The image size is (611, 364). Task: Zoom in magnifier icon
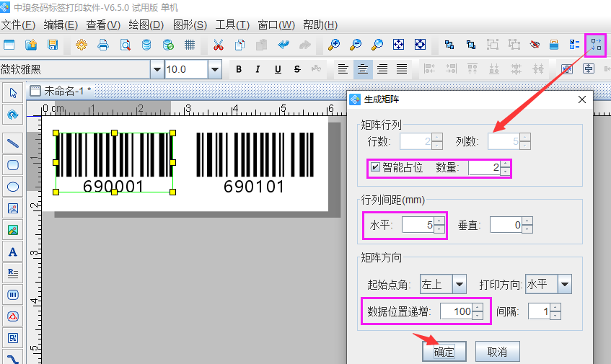click(x=333, y=45)
